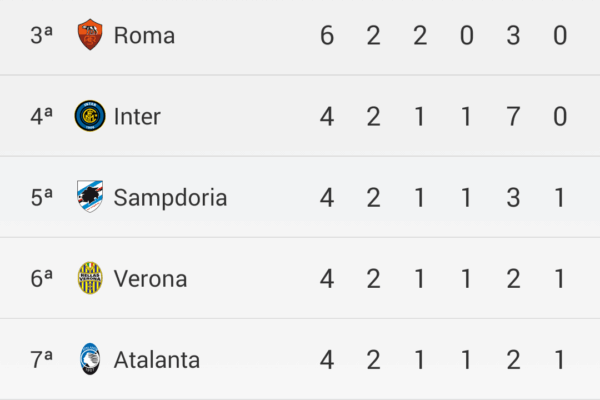Click the 4 in Atalanta's row
The height and width of the screenshot is (400, 600).
point(327,360)
